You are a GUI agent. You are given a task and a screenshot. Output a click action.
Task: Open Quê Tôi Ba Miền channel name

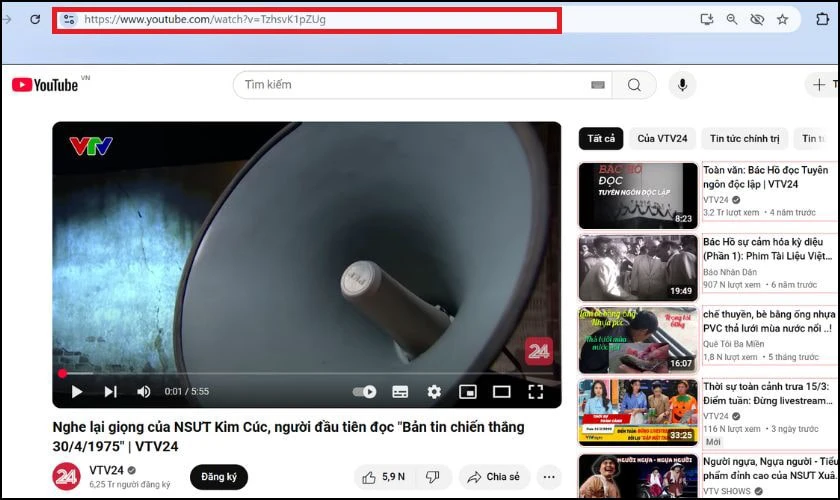(733, 344)
